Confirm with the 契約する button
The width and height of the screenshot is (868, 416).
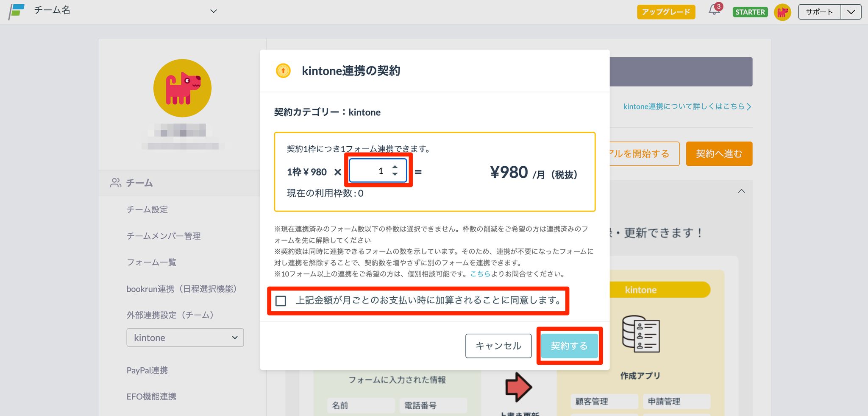[x=569, y=346]
